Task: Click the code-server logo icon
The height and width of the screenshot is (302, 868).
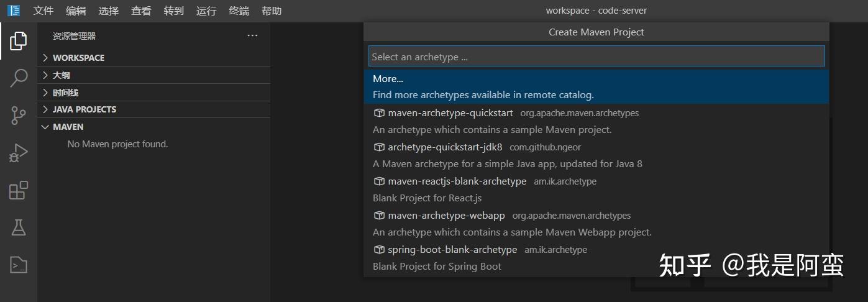Action: 14,11
